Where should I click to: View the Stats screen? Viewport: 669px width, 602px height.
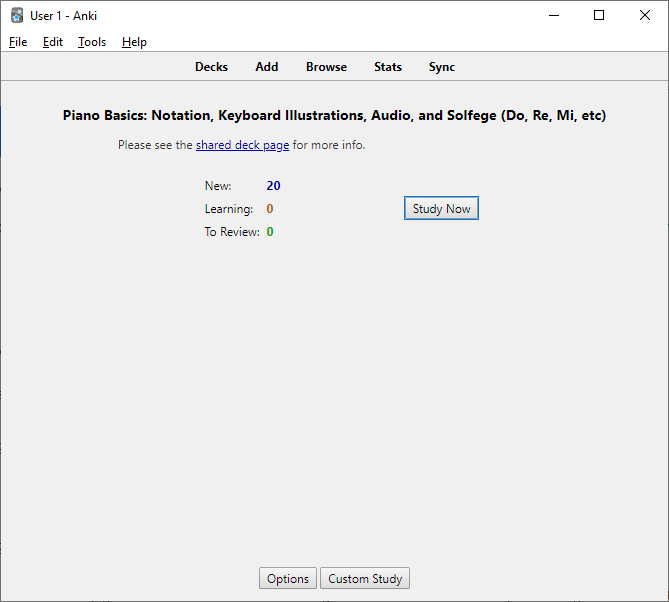[x=388, y=67]
